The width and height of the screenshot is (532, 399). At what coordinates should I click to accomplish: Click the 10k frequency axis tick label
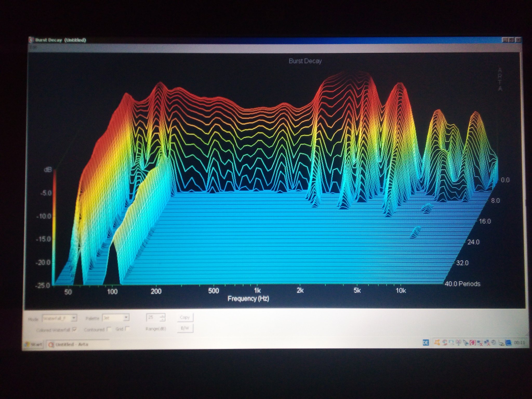(x=401, y=291)
